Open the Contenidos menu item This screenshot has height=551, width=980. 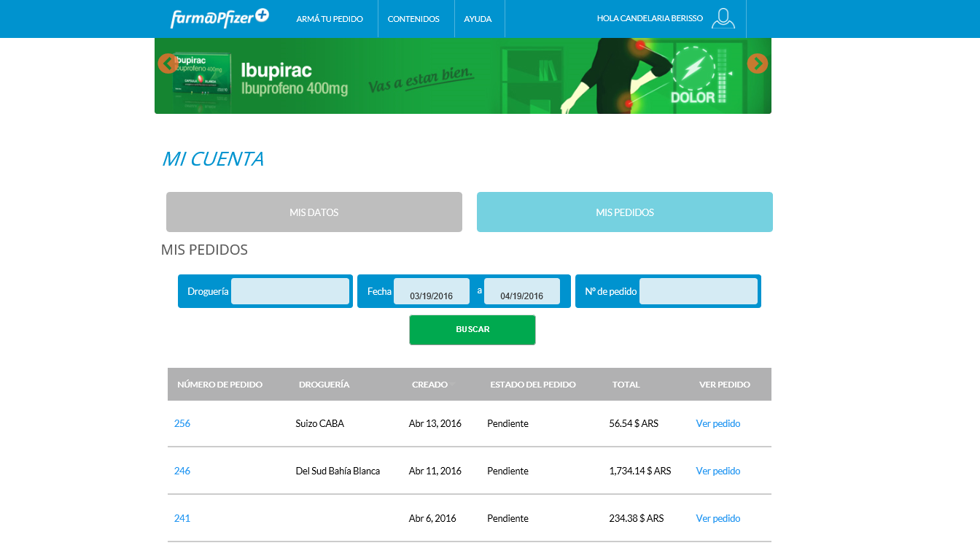pyautogui.click(x=413, y=19)
